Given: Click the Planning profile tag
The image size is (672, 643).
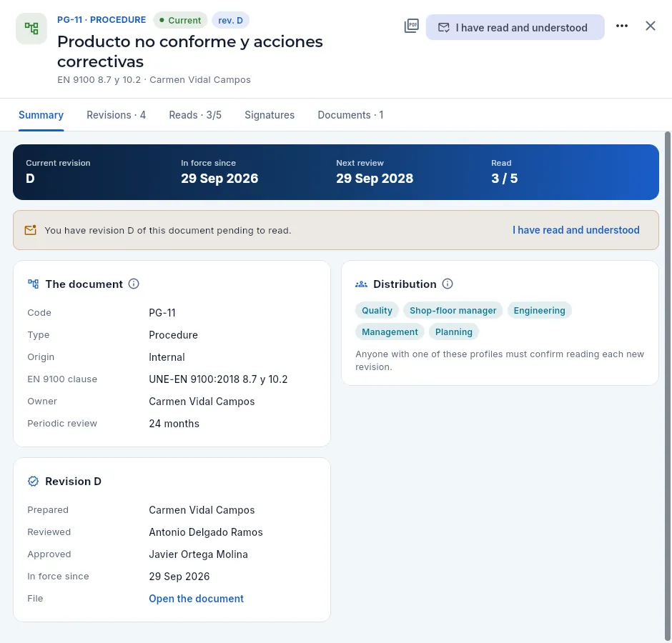Looking at the screenshot, I should pos(454,332).
